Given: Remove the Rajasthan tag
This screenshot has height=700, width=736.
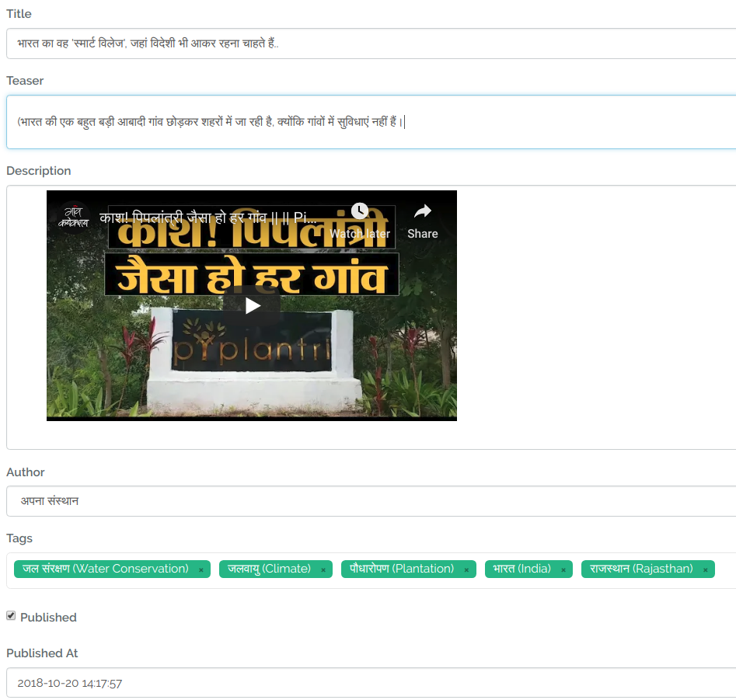Looking at the screenshot, I should tap(706, 569).
